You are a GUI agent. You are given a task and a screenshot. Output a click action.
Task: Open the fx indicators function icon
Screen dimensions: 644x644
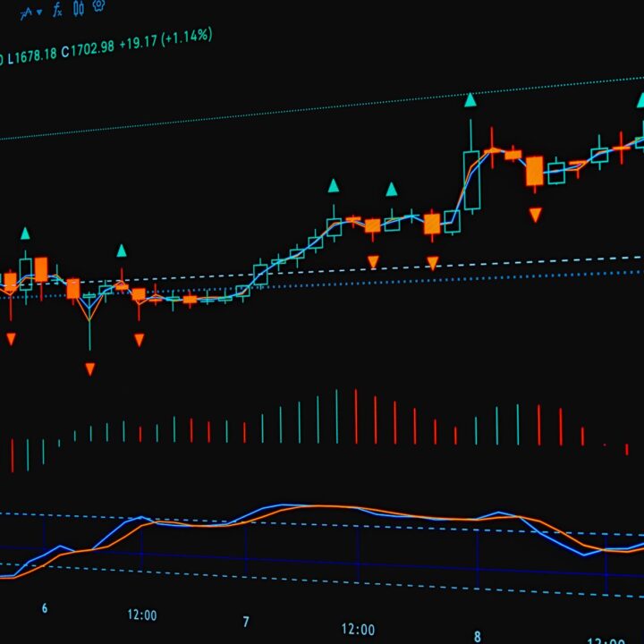coord(57,10)
